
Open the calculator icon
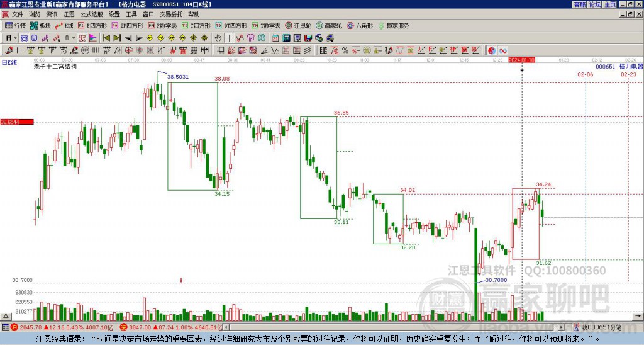tap(286, 38)
